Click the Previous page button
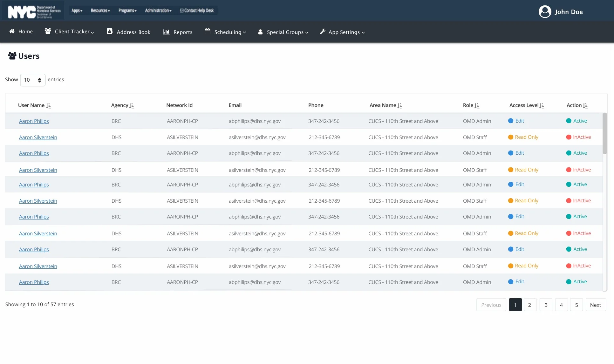 (x=491, y=305)
